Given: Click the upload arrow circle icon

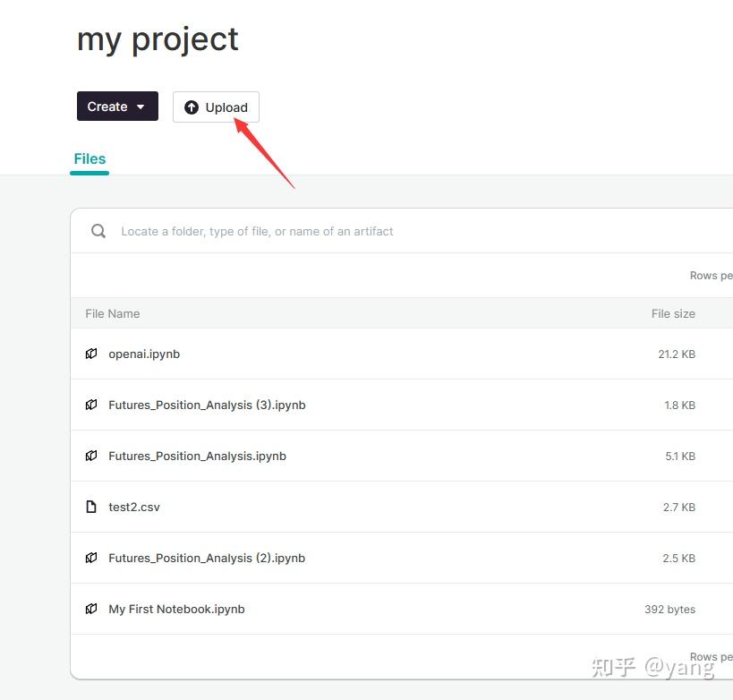Looking at the screenshot, I should pos(192,107).
